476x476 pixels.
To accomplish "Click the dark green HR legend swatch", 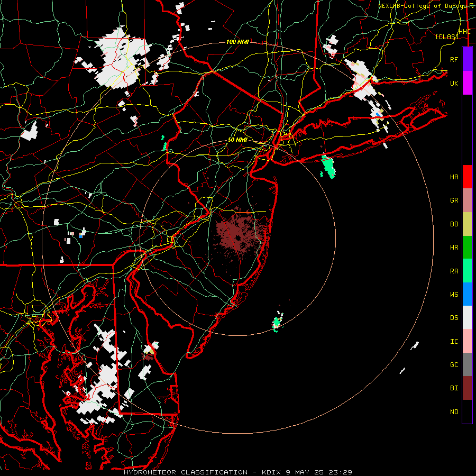I will 467,248.
